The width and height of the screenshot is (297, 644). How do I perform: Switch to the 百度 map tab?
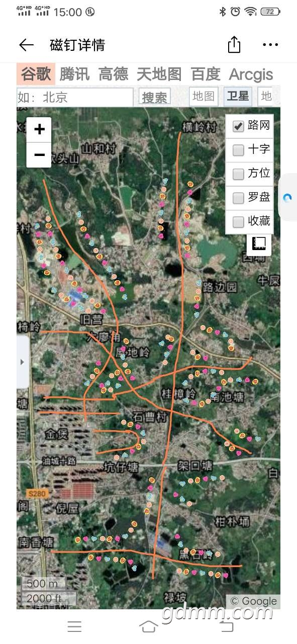tap(206, 74)
